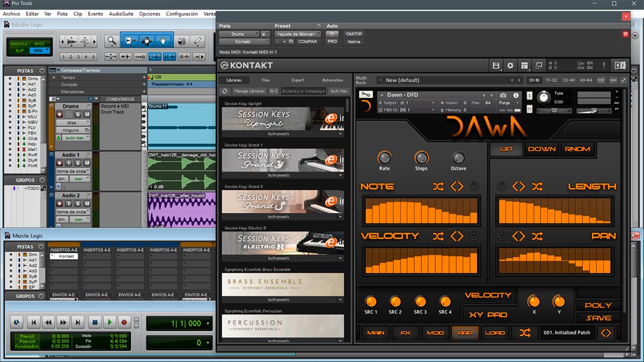Click the Record transport button
The width and height of the screenshot is (644, 362).
click(125, 322)
